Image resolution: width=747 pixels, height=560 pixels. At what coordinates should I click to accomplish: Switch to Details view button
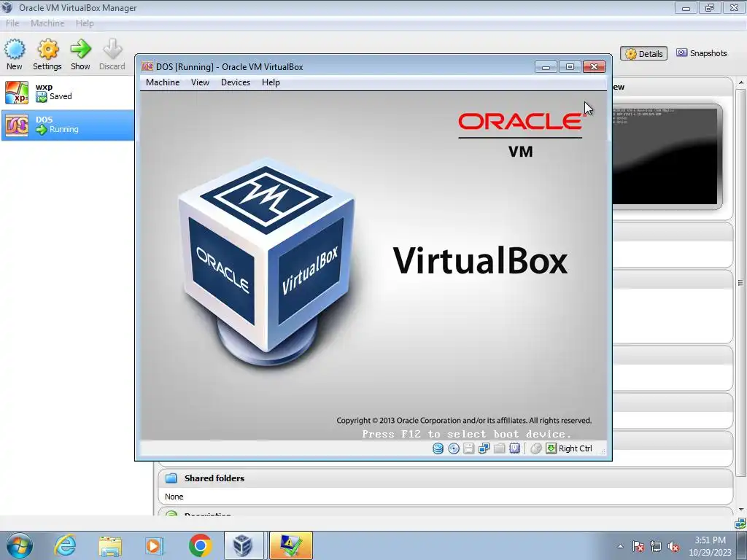pyautogui.click(x=643, y=53)
